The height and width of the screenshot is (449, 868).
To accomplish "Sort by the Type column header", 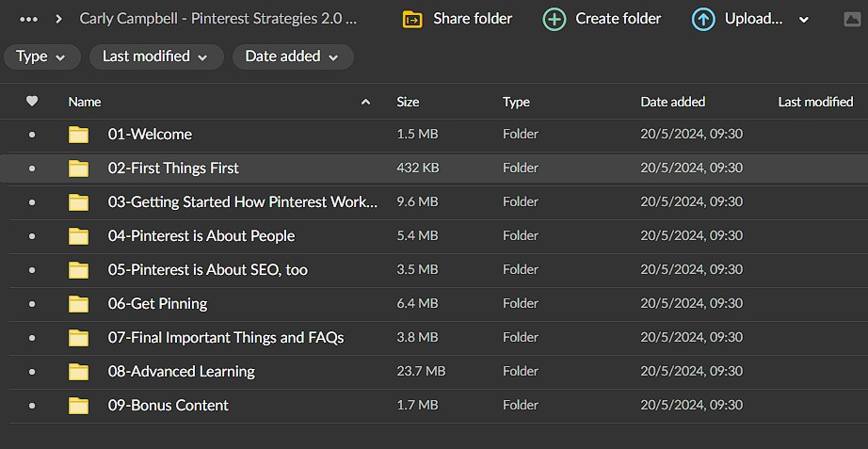I will [517, 102].
